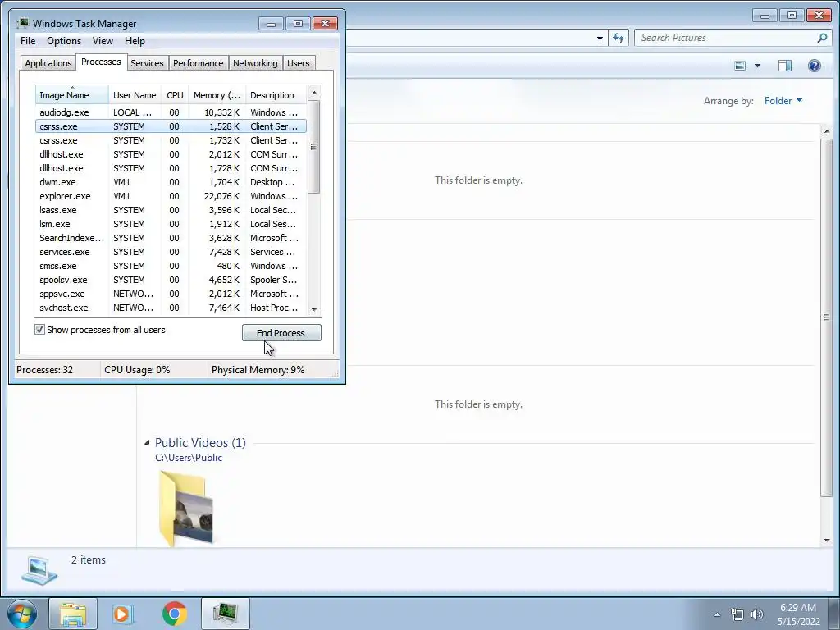Viewport: 840px width, 630px height.
Task: Select the dllhost.exe row using 2,012 K
Action: click(x=171, y=154)
